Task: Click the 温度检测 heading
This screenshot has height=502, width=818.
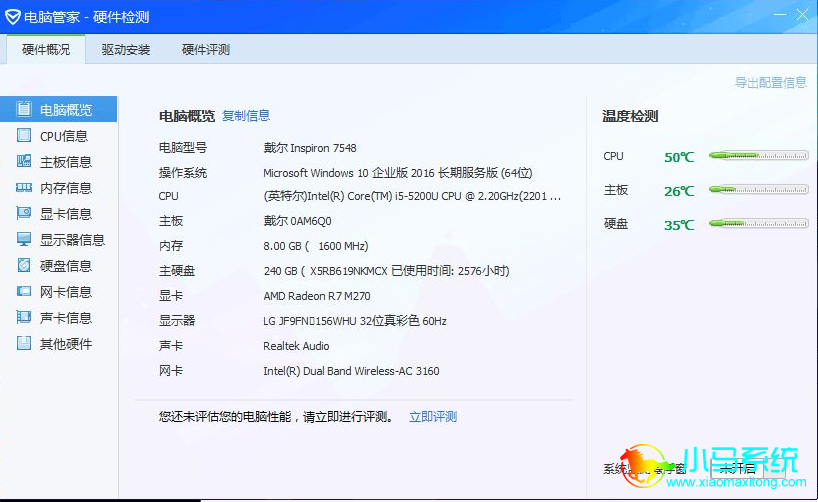Action: pos(630,116)
